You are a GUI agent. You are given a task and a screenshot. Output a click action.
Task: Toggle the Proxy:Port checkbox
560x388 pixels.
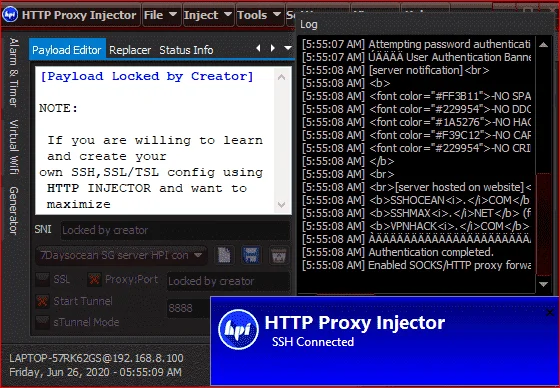(94, 279)
